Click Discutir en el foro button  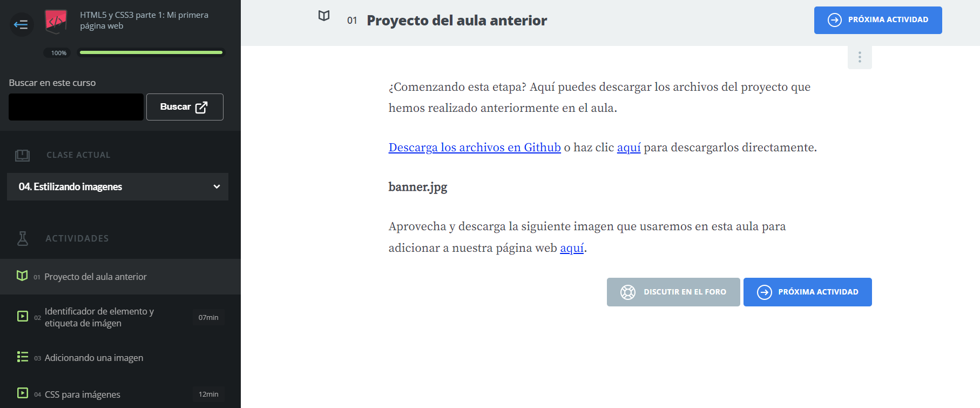coord(673,292)
